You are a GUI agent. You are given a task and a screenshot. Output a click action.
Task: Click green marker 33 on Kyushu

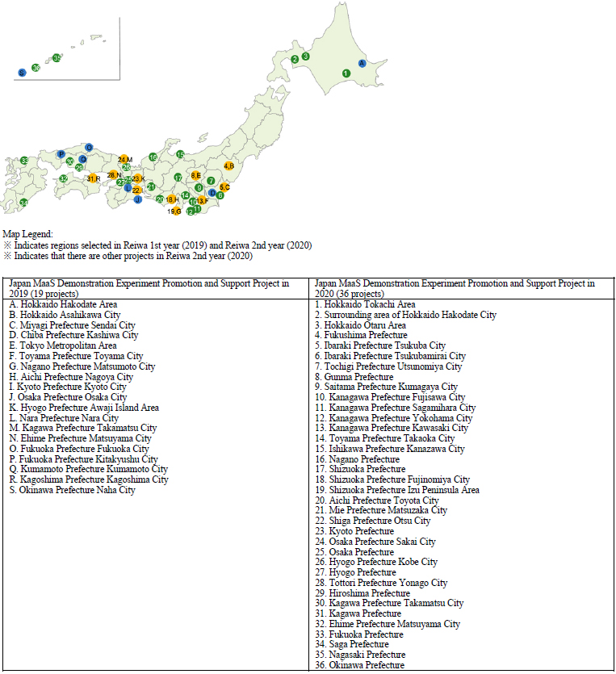[24, 161]
